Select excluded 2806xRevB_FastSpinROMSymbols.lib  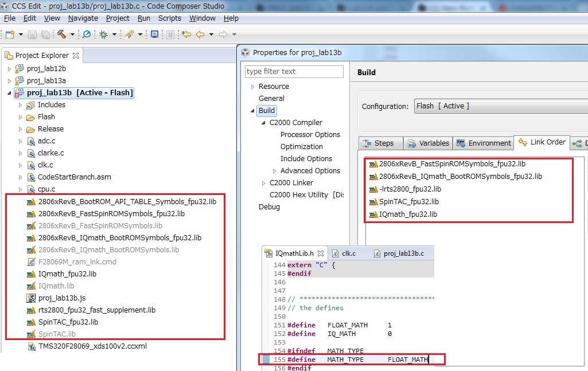pos(100,225)
